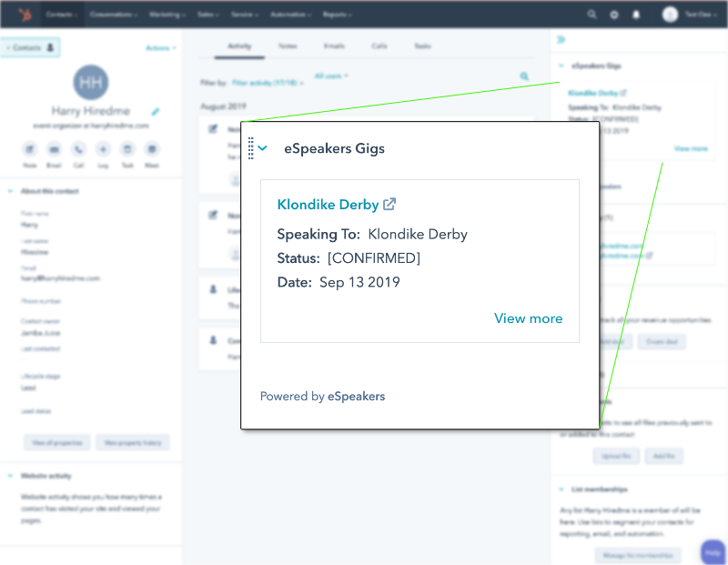Image resolution: width=728 pixels, height=565 pixels.
Task: Click the First name value Harry
Action: click(29, 225)
